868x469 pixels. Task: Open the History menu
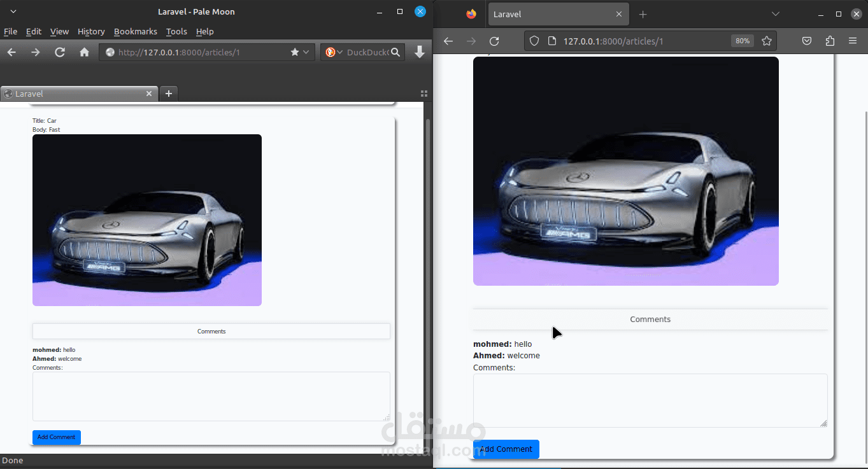click(x=91, y=31)
